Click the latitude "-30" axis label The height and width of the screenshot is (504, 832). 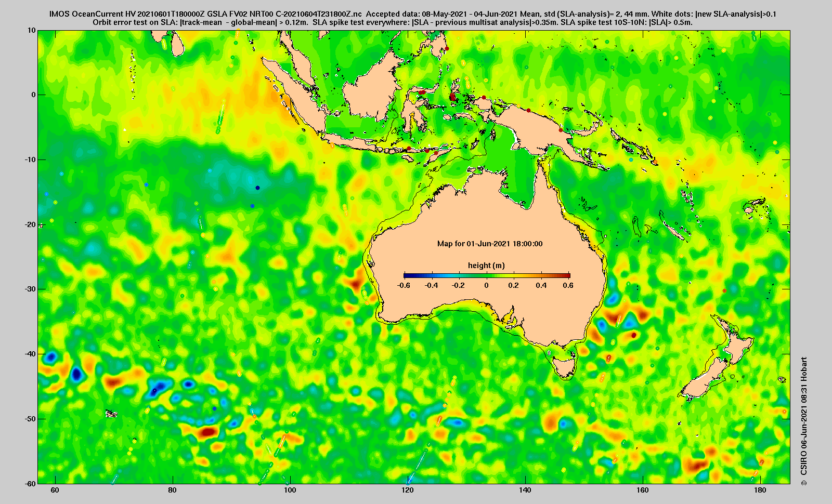31,289
